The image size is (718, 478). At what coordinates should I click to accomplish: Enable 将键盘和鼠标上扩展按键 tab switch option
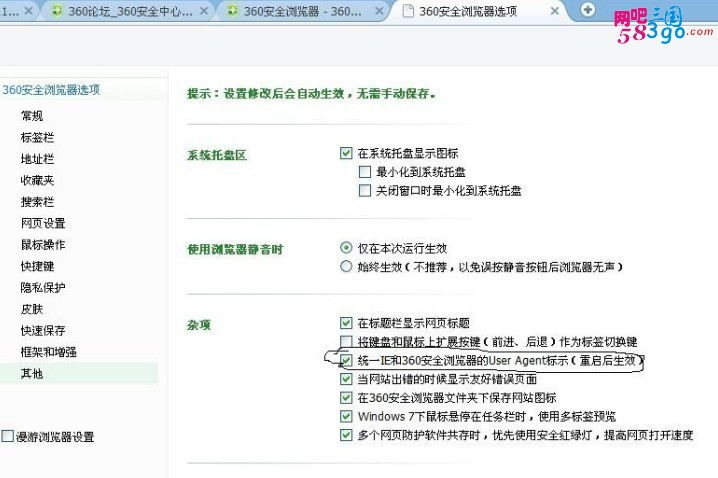[x=346, y=342]
